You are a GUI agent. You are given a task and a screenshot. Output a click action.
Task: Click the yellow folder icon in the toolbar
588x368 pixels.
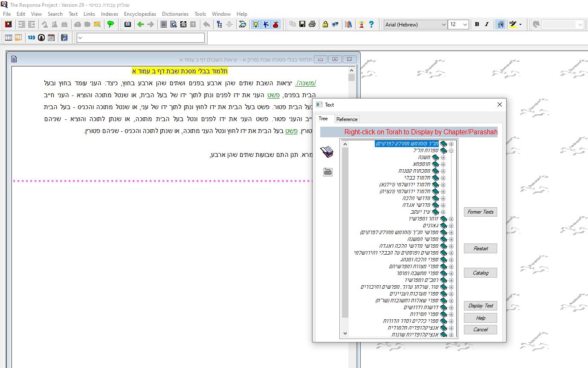[97, 24]
